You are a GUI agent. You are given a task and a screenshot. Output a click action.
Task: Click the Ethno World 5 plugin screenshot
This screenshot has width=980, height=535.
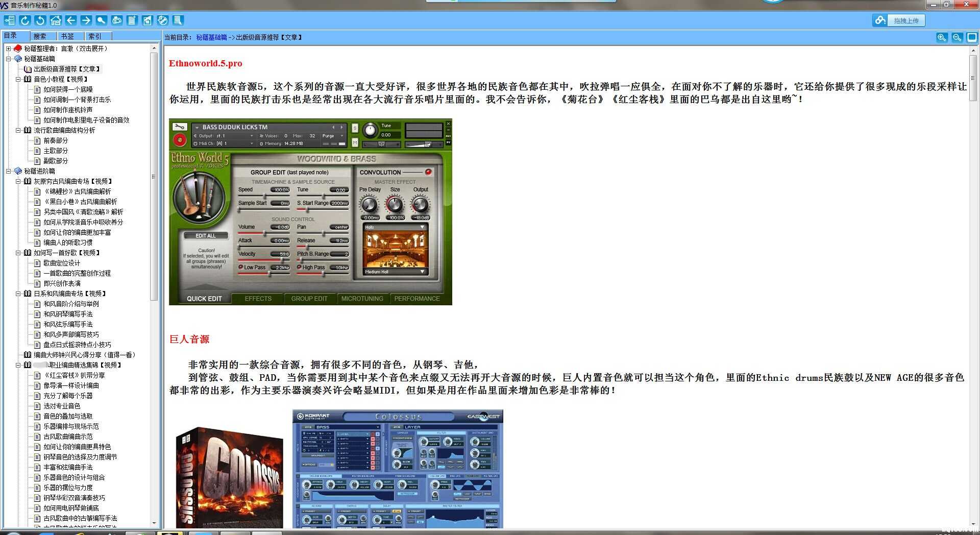pyautogui.click(x=310, y=212)
